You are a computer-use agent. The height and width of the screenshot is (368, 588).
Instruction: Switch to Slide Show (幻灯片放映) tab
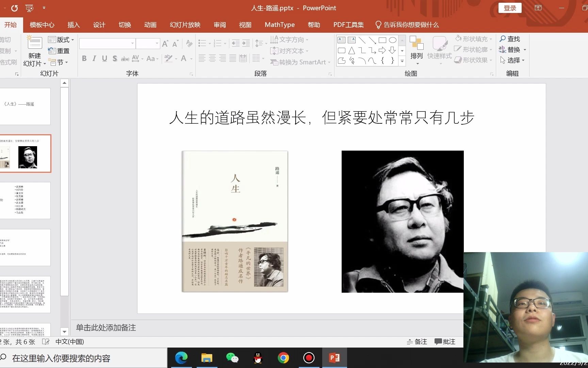[185, 25]
